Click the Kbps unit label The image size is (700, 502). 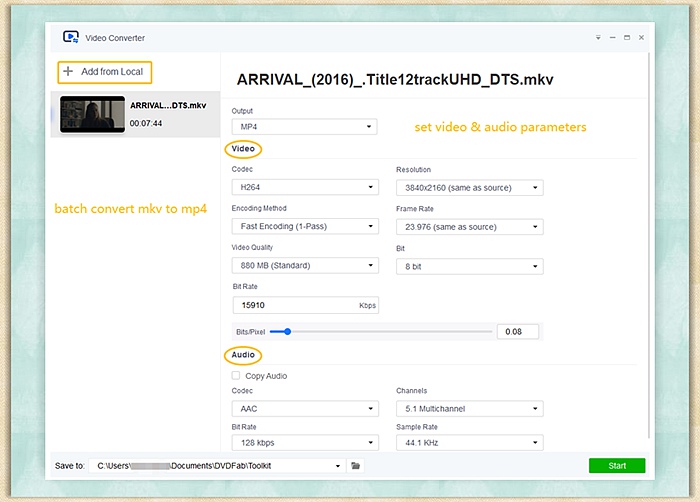tap(367, 305)
